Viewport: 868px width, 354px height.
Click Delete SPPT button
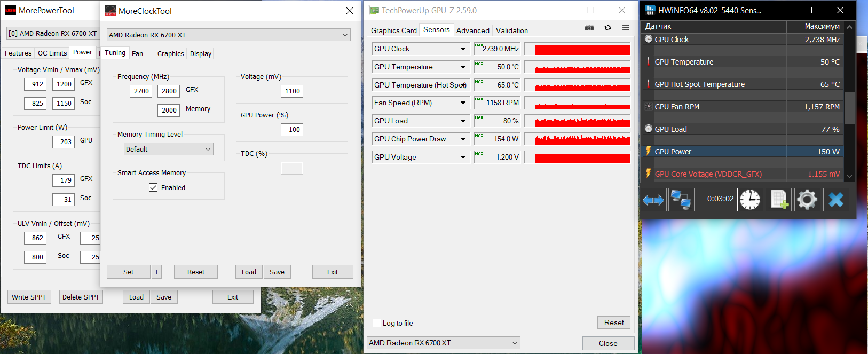(x=81, y=297)
